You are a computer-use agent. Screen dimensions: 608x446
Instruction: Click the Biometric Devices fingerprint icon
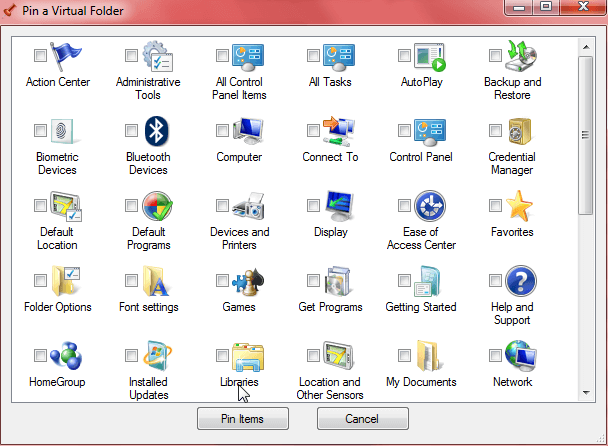click(64, 131)
